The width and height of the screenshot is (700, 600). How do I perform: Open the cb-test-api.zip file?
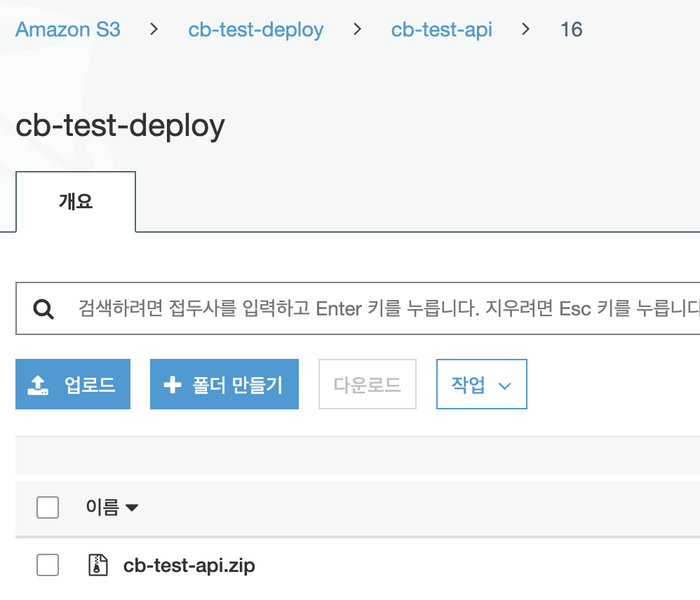pos(189,566)
